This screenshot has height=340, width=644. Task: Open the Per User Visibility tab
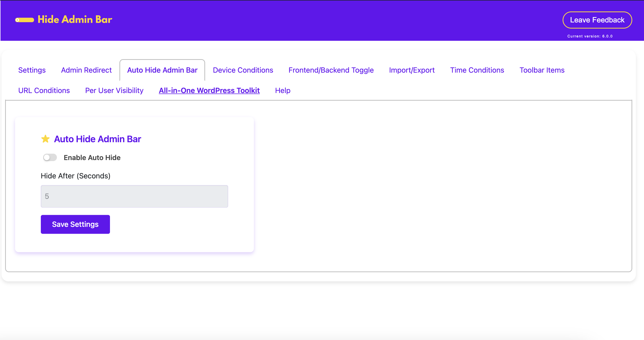[114, 90]
